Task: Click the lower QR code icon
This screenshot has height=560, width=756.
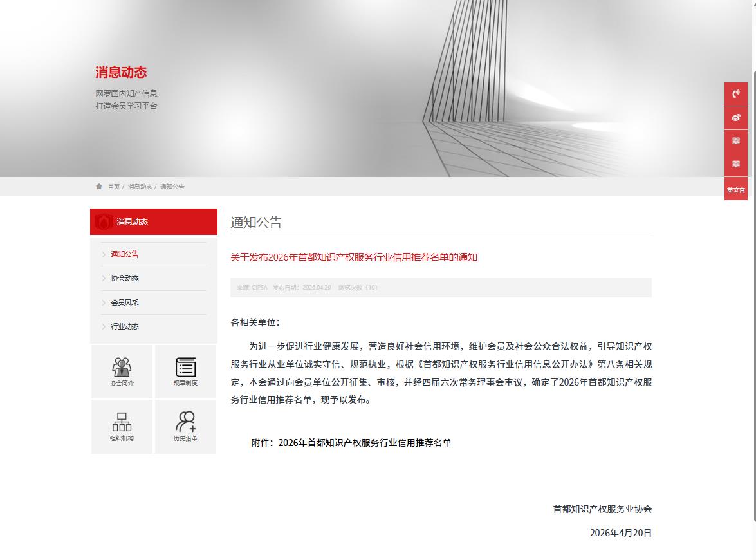Action: pos(735,164)
